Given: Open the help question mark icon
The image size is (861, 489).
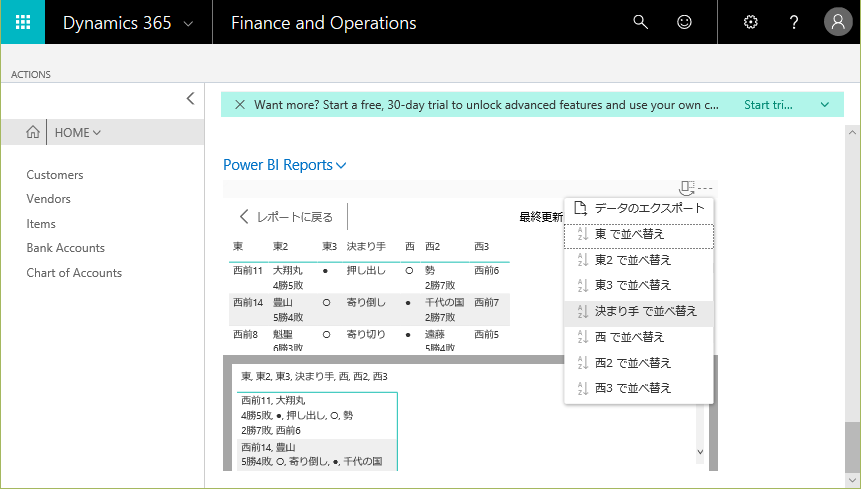Looking at the screenshot, I should [x=793, y=23].
